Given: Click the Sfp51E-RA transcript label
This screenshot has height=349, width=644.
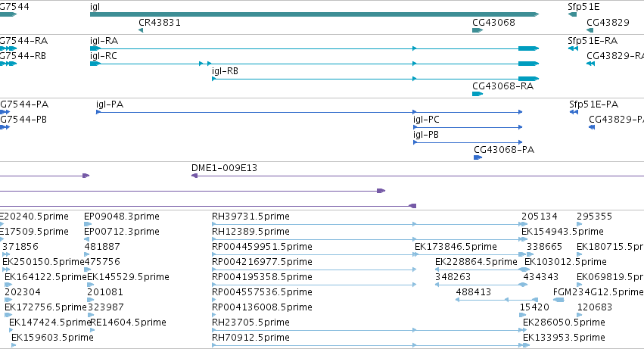Looking at the screenshot, I should [593, 41].
